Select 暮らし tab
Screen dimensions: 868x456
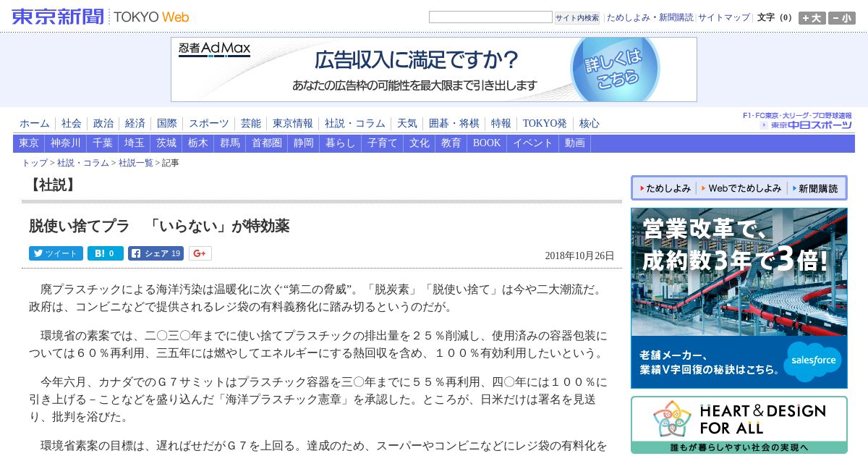click(341, 143)
